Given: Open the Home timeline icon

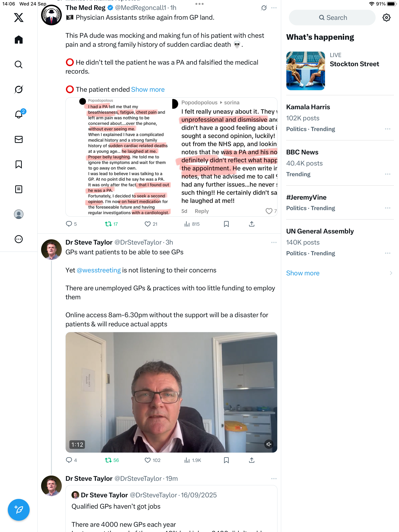Looking at the screenshot, I should [x=19, y=40].
